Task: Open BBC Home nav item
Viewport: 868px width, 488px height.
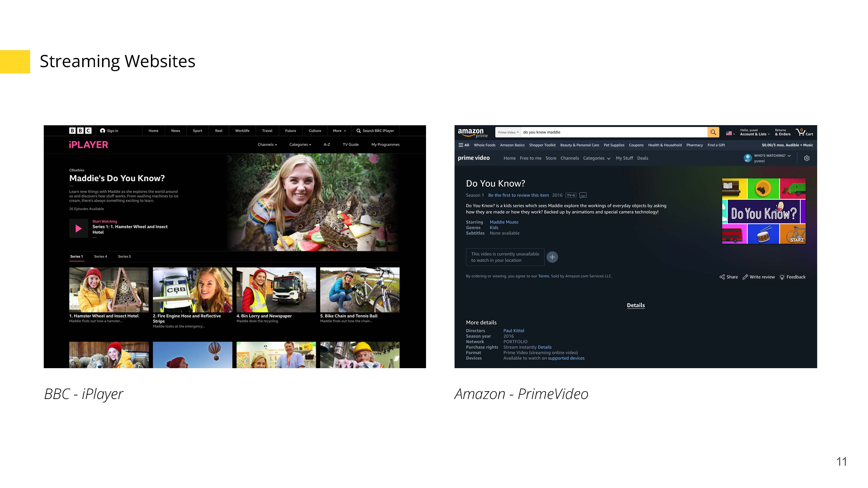Action: 153,131
